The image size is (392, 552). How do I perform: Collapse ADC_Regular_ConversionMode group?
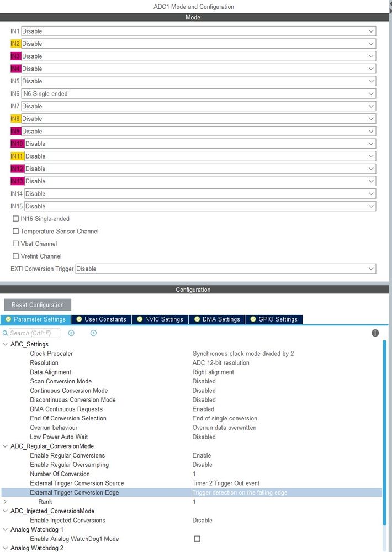pyautogui.click(x=5, y=446)
